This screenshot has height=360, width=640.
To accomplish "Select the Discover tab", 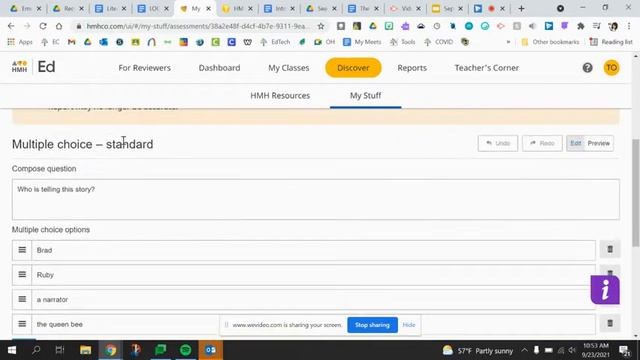I will [353, 68].
